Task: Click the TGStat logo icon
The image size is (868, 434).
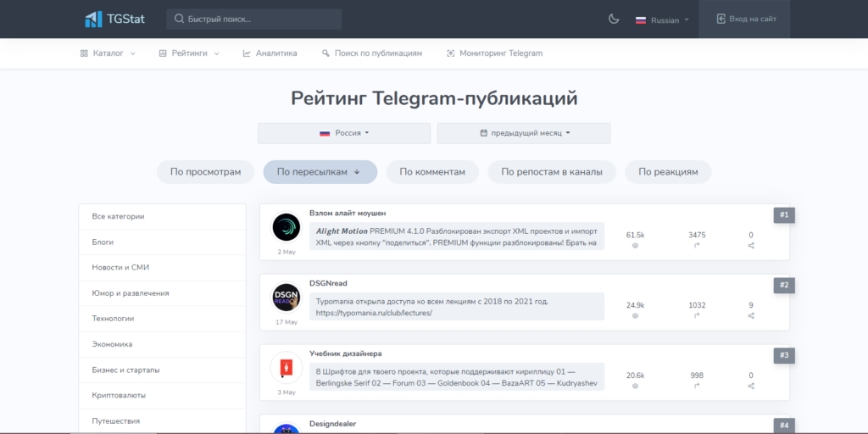Action: pyautogui.click(x=93, y=19)
